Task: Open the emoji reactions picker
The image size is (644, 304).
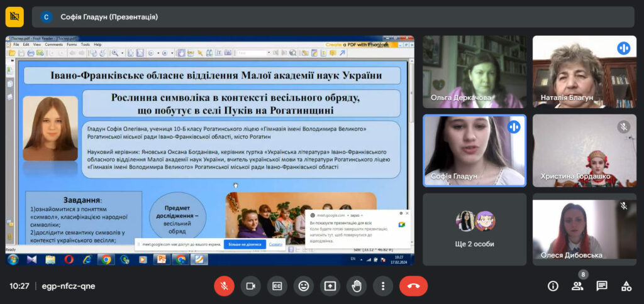Action: [303, 286]
